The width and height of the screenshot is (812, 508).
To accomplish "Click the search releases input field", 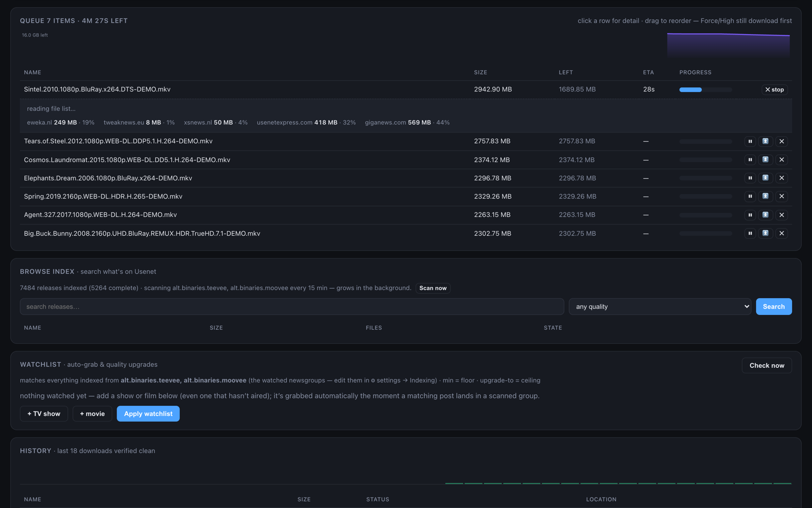I will pyautogui.click(x=292, y=306).
